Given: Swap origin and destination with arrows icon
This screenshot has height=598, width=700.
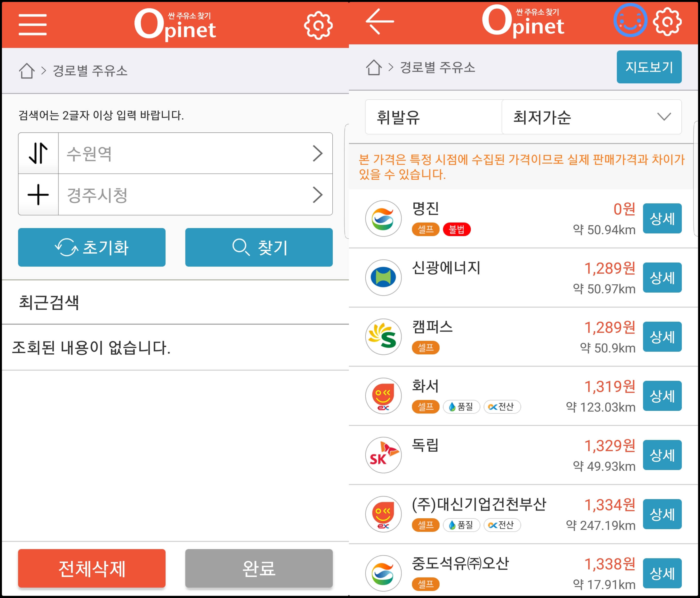Looking at the screenshot, I should tap(38, 153).
